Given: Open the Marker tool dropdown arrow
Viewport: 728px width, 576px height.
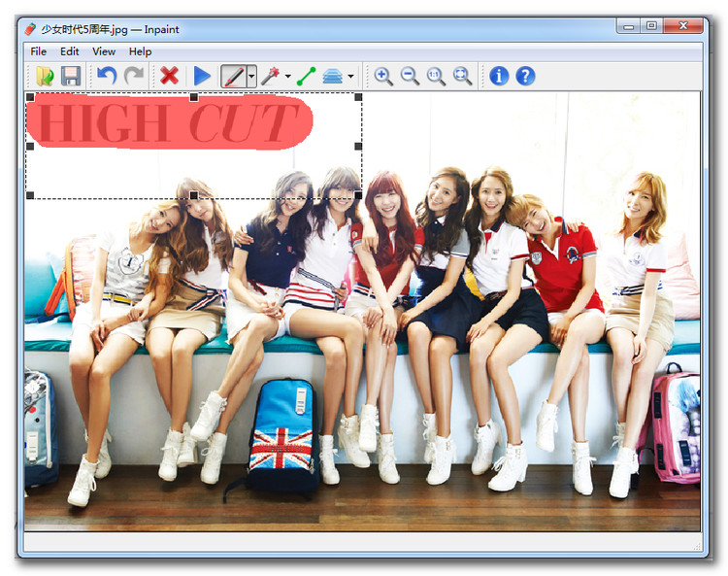Looking at the screenshot, I should pos(251,76).
